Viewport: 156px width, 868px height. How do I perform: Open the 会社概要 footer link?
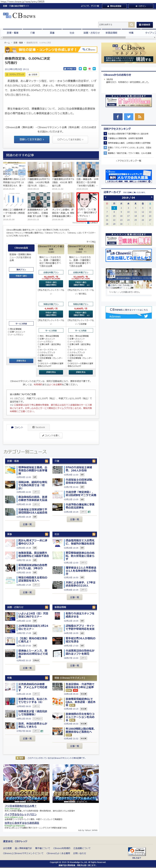(x=7, y=848)
